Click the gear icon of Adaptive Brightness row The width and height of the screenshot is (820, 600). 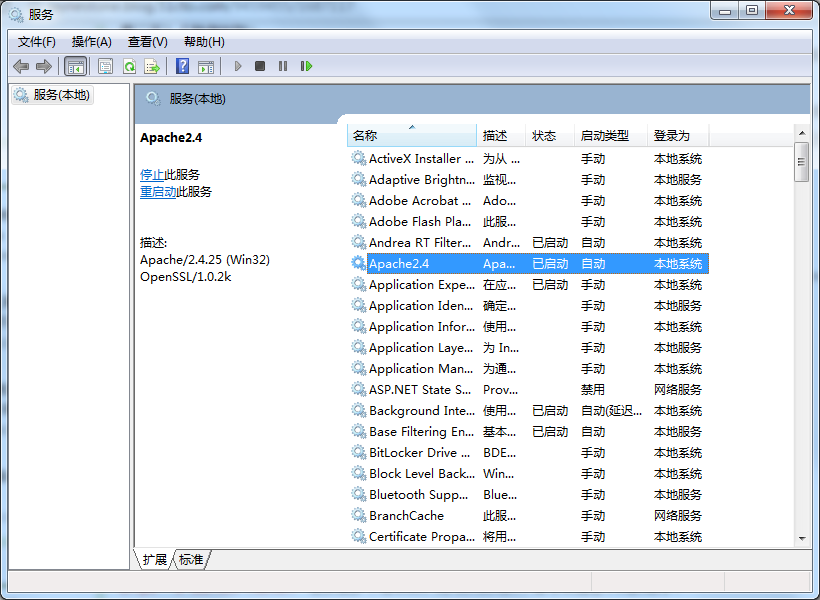(358, 179)
